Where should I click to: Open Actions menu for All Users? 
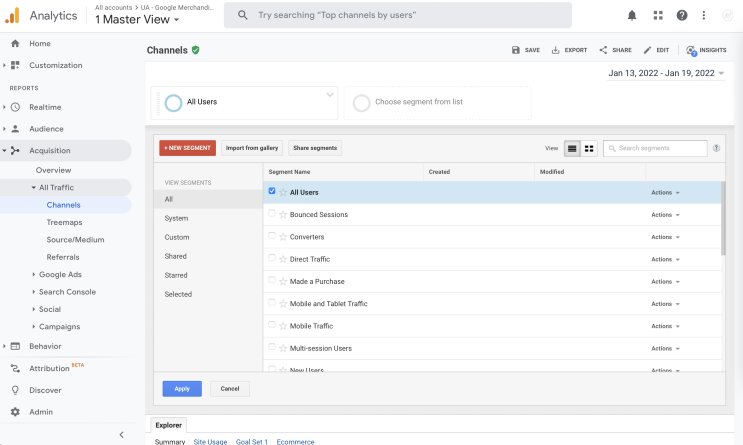[x=665, y=192]
